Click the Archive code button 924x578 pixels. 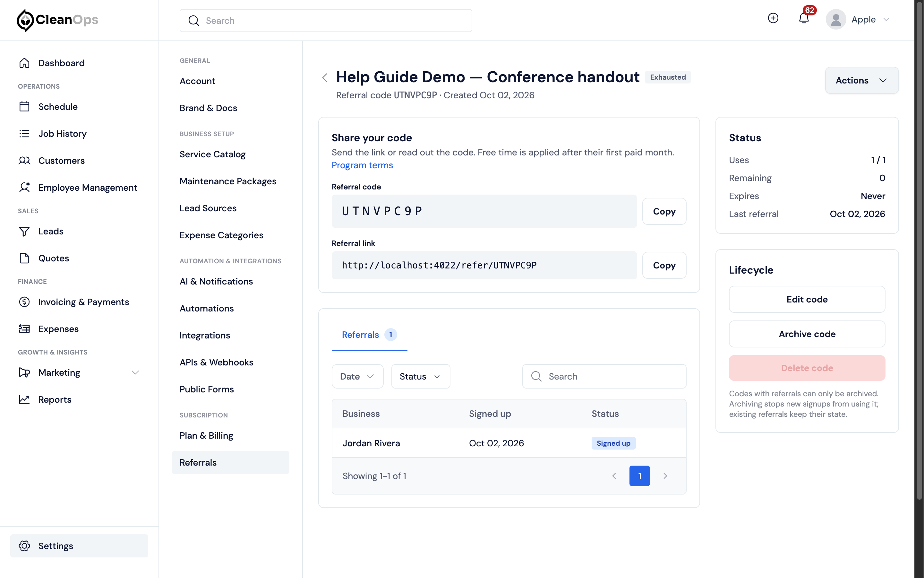(807, 334)
